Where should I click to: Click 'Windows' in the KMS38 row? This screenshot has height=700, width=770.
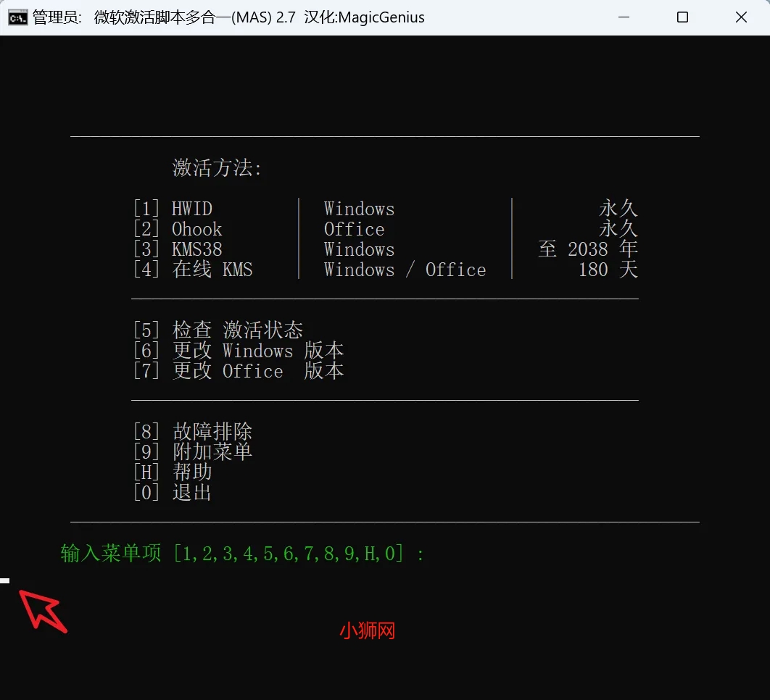359,249
